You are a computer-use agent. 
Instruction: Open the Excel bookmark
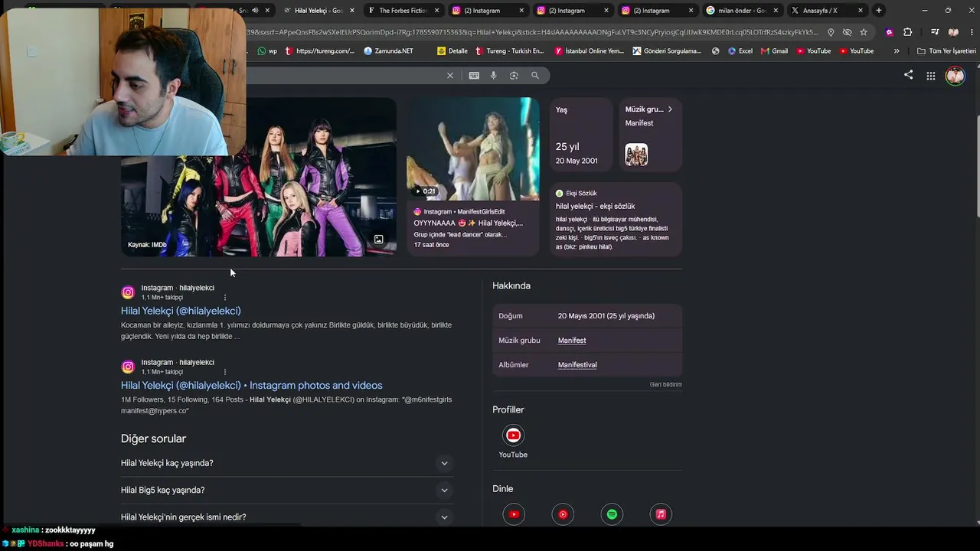click(x=740, y=51)
